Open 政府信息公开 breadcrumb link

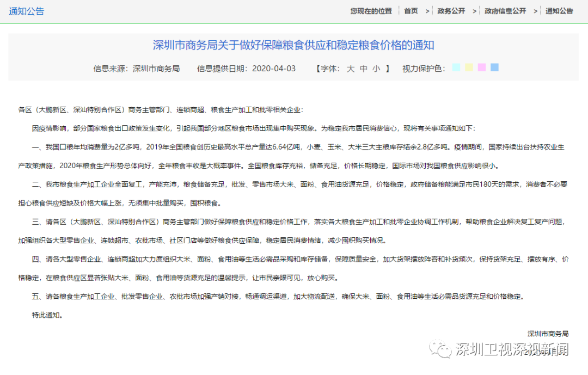pos(505,11)
